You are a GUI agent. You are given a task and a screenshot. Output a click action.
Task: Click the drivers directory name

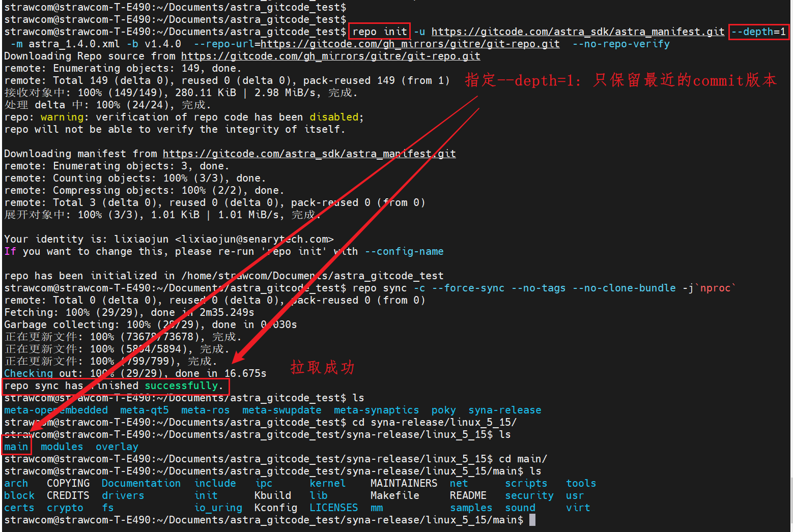pyautogui.click(x=123, y=495)
